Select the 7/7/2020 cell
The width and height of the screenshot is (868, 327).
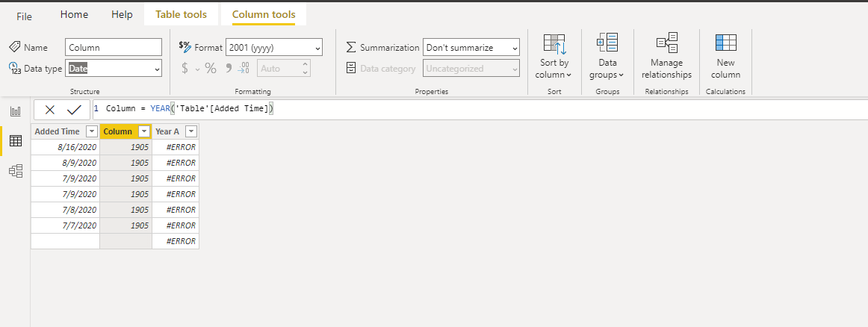(x=65, y=225)
